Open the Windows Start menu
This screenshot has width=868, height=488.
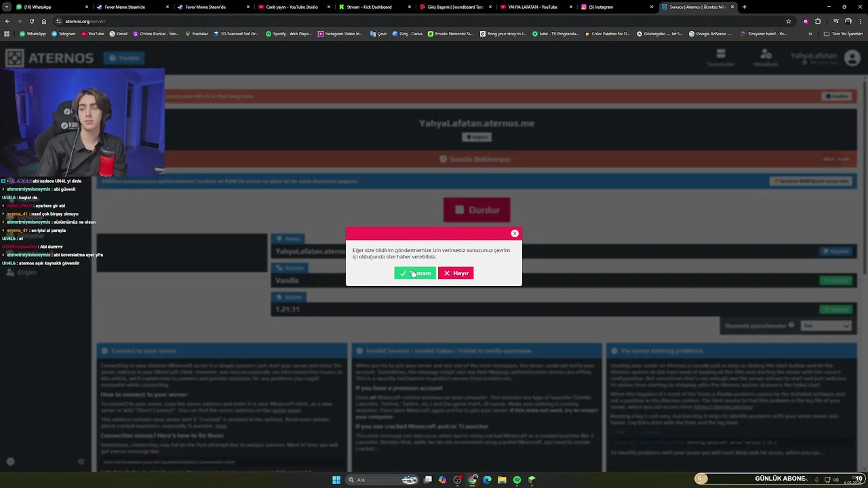pyautogui.click(x=336, y=480)
